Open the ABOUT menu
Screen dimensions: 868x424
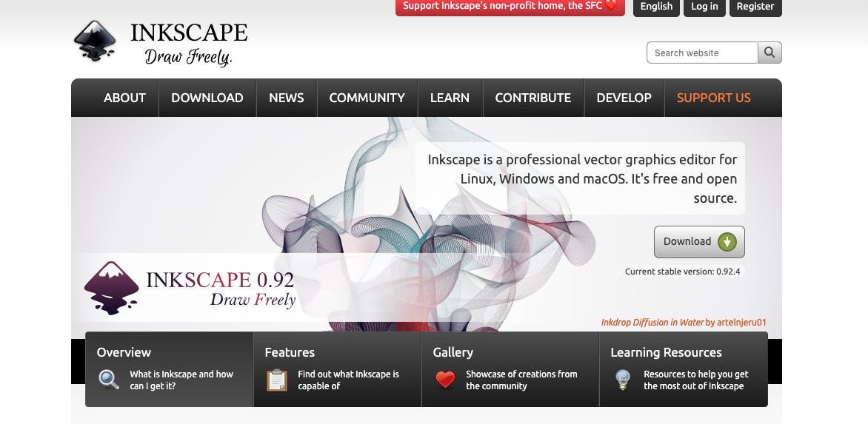click(x=124, y=98)
